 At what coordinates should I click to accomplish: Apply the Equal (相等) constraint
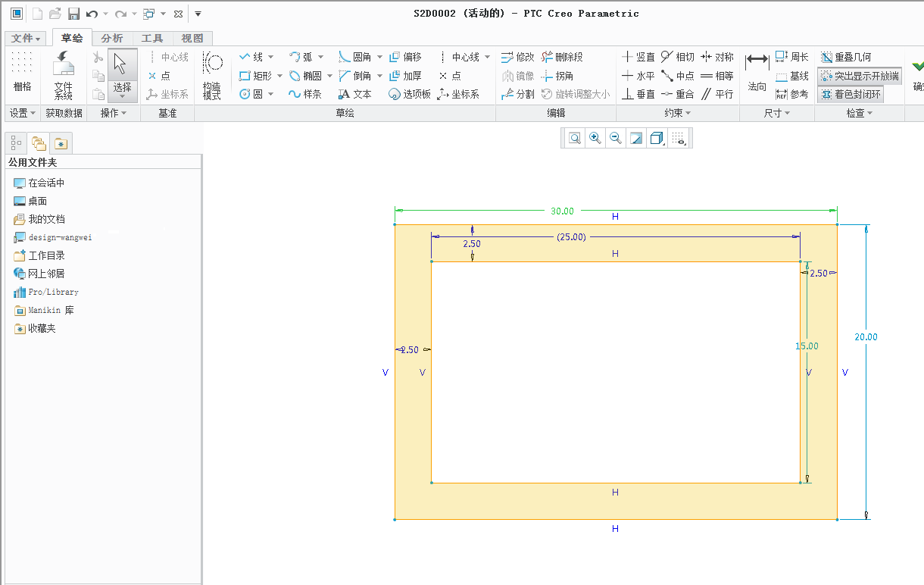coord(716,76)
